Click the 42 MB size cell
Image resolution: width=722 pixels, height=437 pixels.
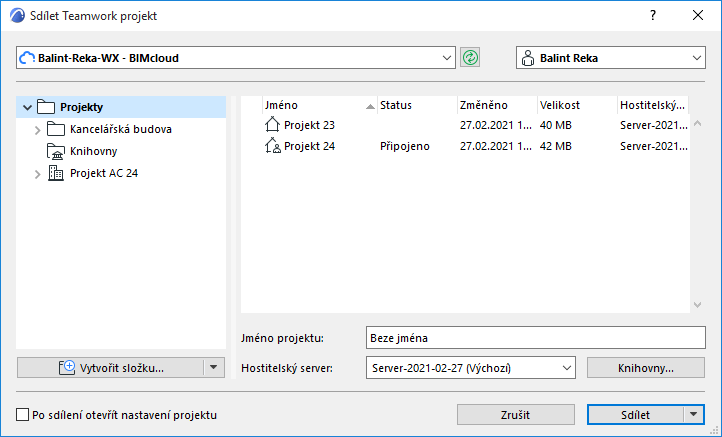pyautogui.click(x=556, y=146)
